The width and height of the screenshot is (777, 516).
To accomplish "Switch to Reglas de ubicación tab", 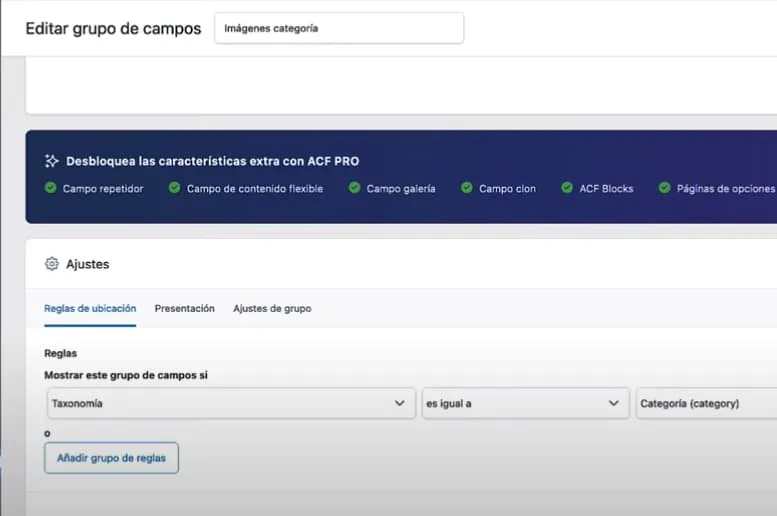I will 90,308.
